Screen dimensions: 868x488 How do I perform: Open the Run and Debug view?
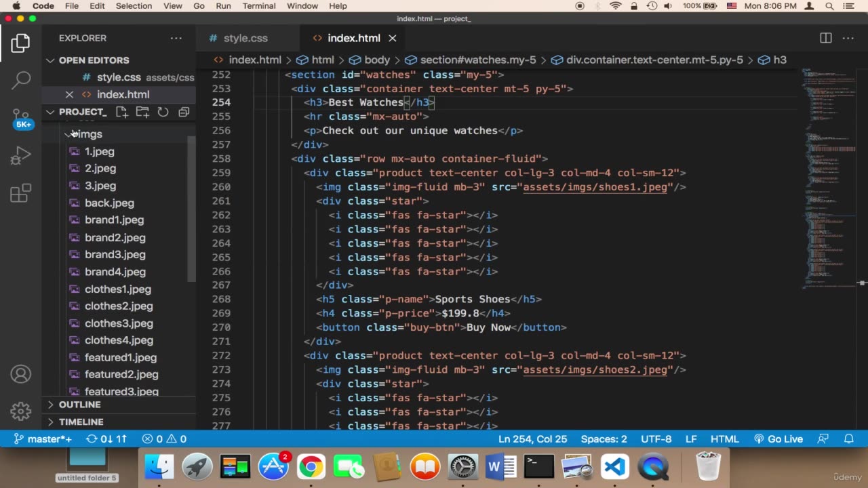click(x=20, y=157)
